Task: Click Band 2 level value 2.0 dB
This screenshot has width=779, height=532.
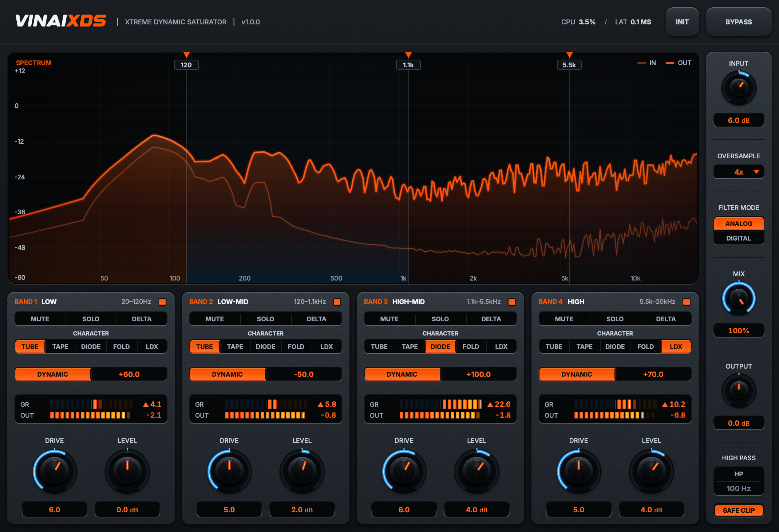Action: point(302,509)
